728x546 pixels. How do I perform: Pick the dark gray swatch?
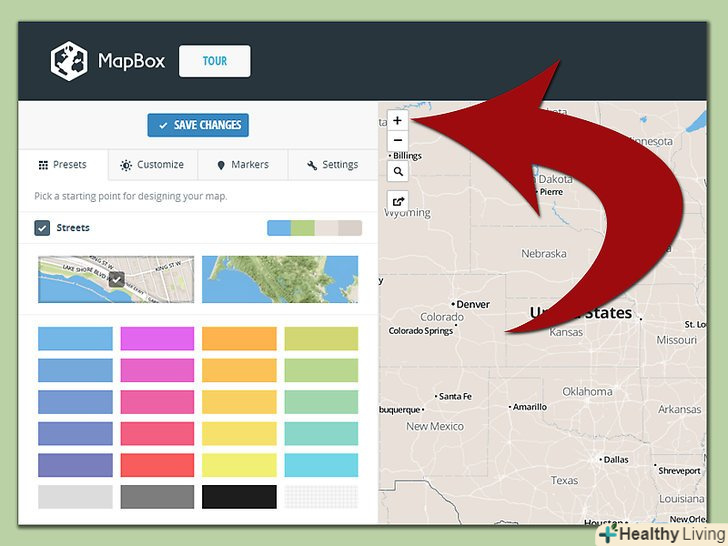click(157, 497)
